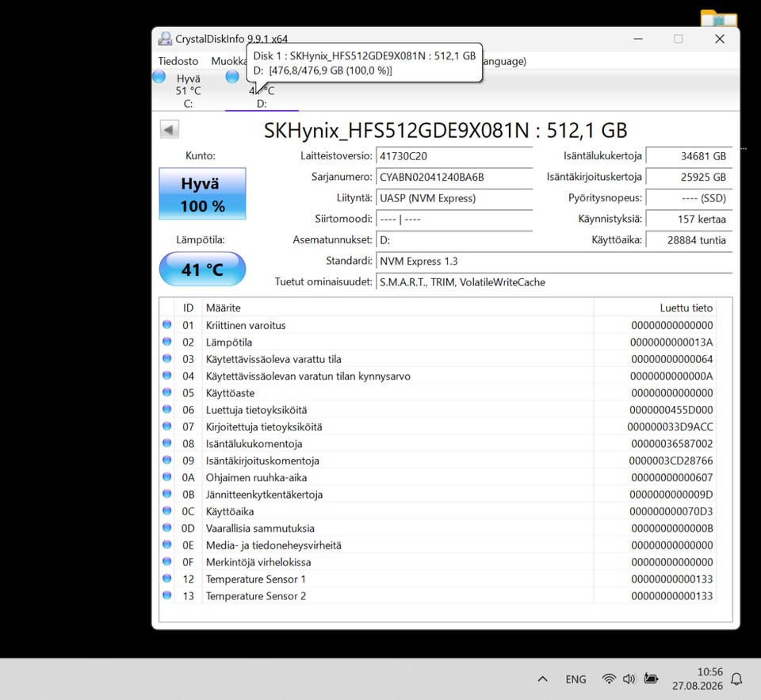Screen dimensions: 761x700
Task: Select the Vaarallisia sammutuksia row
Action: [438, 529]
